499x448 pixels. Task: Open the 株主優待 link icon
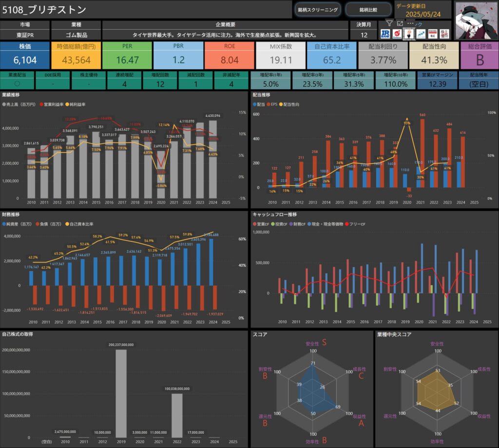[x=444, y=34]
